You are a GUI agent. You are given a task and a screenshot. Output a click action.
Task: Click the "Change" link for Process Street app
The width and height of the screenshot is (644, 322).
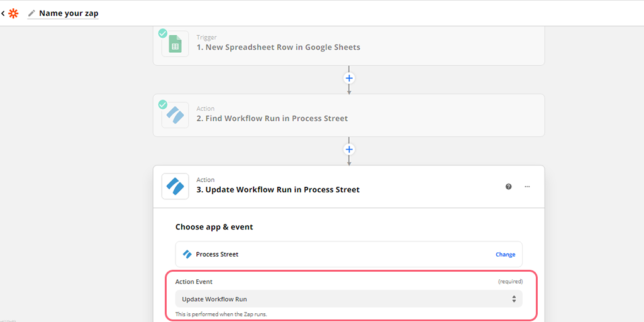coord(505,254)
